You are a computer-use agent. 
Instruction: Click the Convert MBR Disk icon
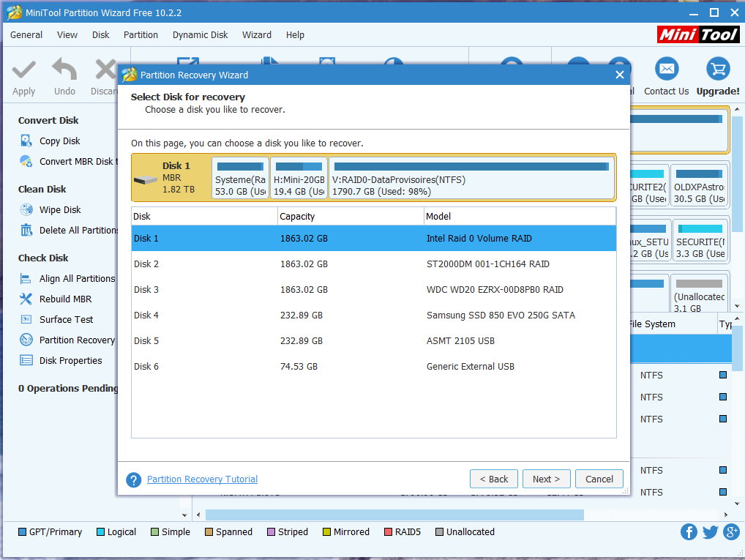coord(26,161)
